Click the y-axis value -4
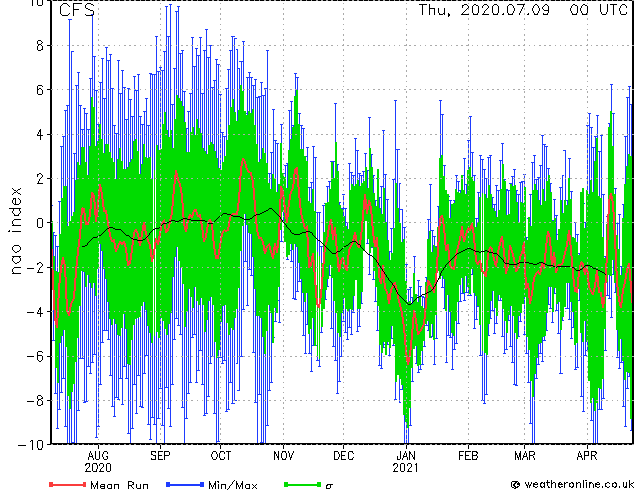This screenshot has width=634, height=490. (x=35, y=312)
